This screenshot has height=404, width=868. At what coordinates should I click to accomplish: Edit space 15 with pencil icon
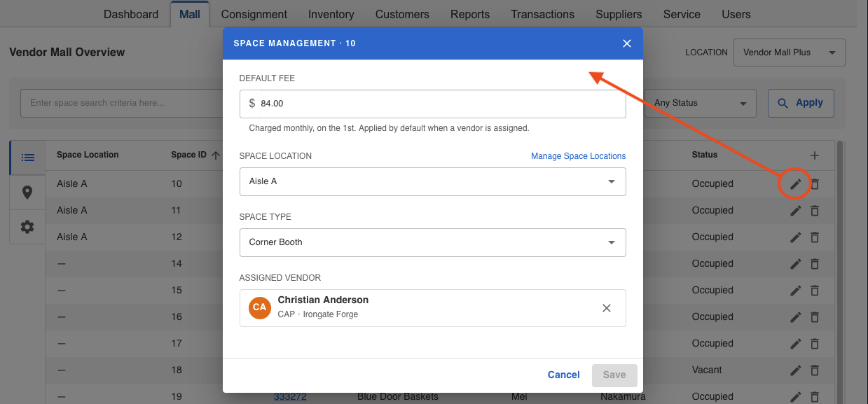795,291
